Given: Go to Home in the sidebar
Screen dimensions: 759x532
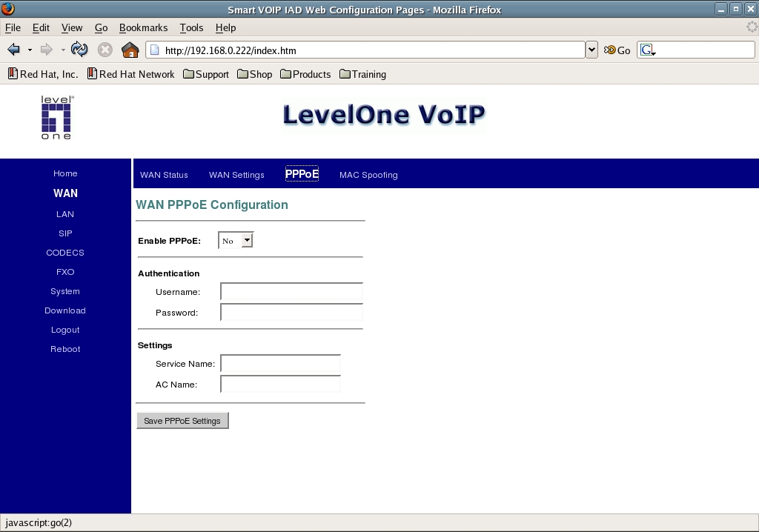Looking at the screenshot, I should pyautogui.click(x=65, y=173).
